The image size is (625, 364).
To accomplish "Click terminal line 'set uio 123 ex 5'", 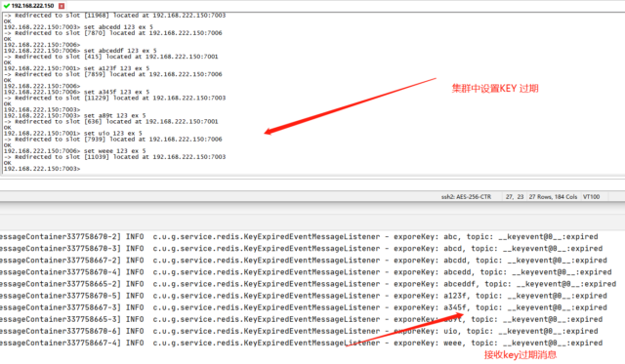I will (x=73, y=134).
